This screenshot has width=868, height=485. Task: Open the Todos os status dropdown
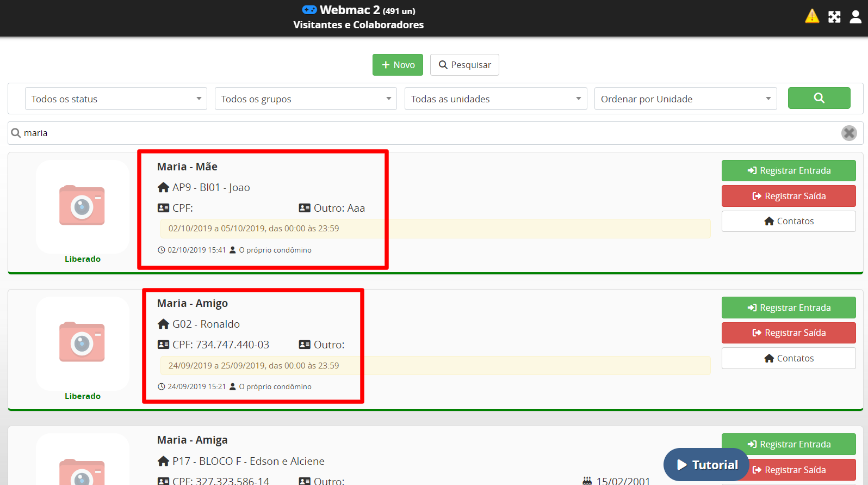[116, 99]
